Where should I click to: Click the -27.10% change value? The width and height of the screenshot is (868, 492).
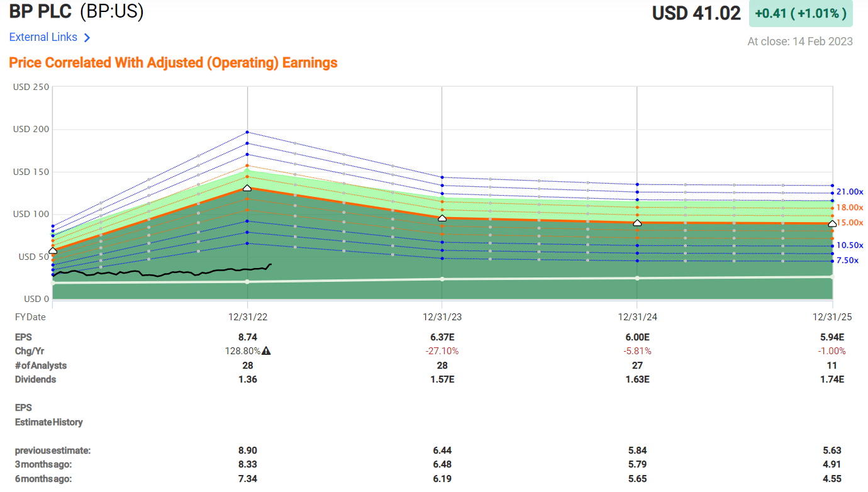pyautogui.click(x=442, y=351)
